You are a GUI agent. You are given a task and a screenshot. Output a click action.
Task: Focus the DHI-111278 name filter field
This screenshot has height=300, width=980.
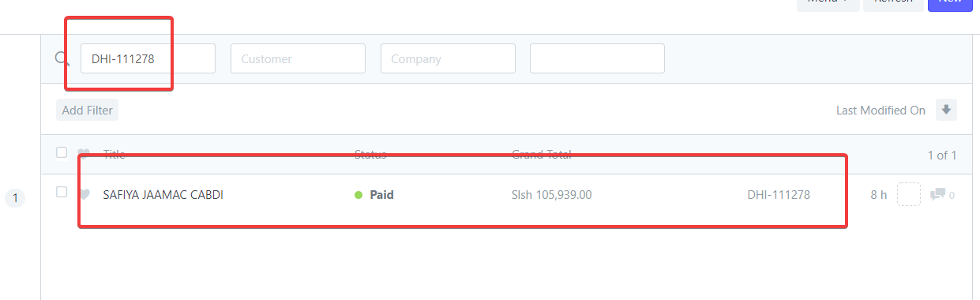[x=148, y=58]
